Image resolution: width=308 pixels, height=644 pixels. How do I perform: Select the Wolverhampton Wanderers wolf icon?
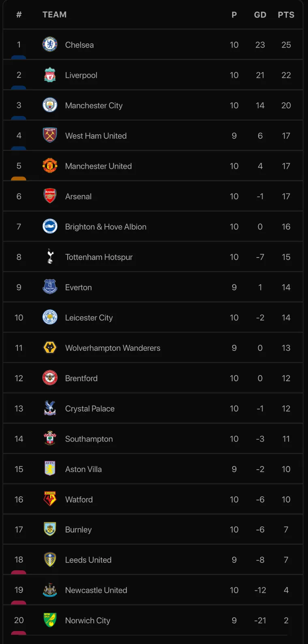(x=50, y=348)
